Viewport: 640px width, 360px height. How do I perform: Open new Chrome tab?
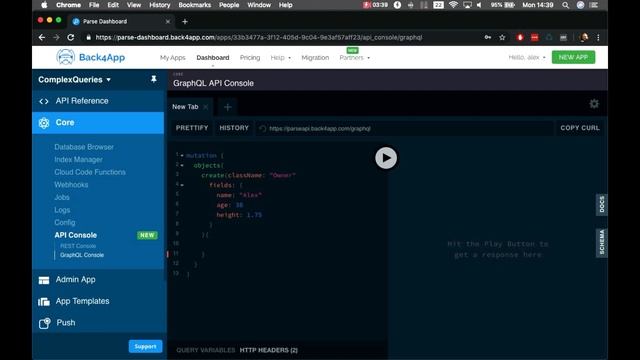(x=185, y=21)
